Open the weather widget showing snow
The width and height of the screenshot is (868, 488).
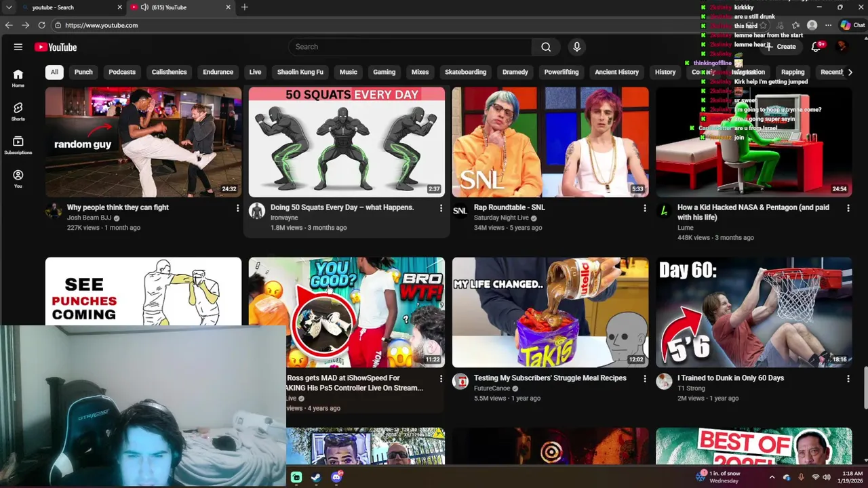(718, 477)
